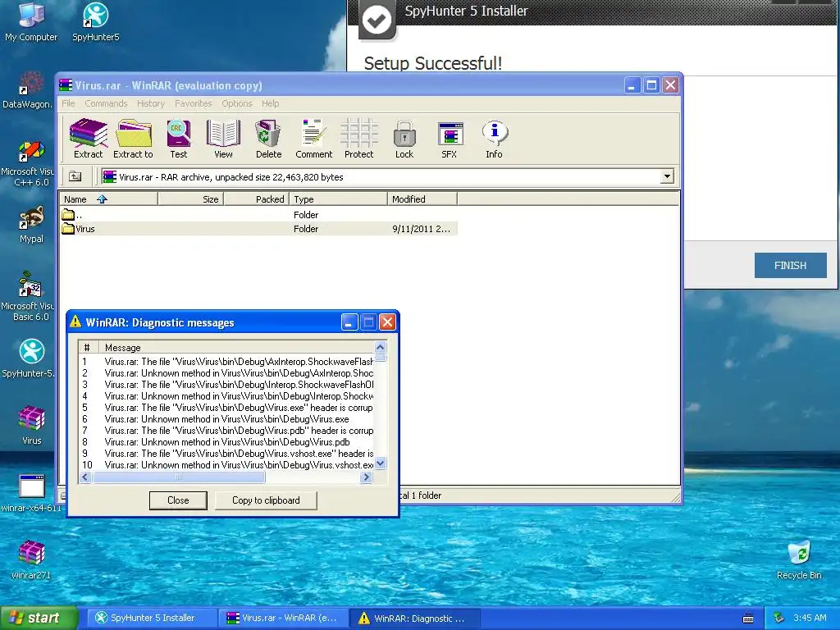Select the SpyHunter-5 installer desktop icon

(30, 359)
